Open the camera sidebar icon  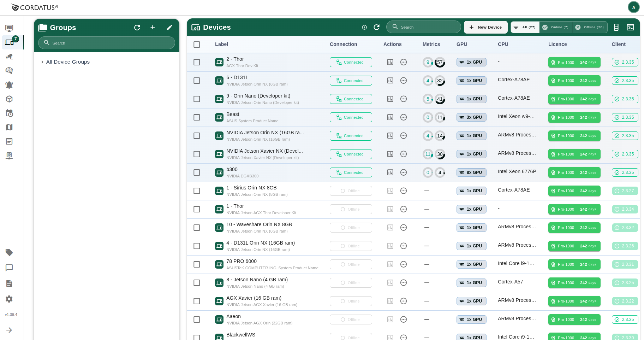tap(9, 57)
